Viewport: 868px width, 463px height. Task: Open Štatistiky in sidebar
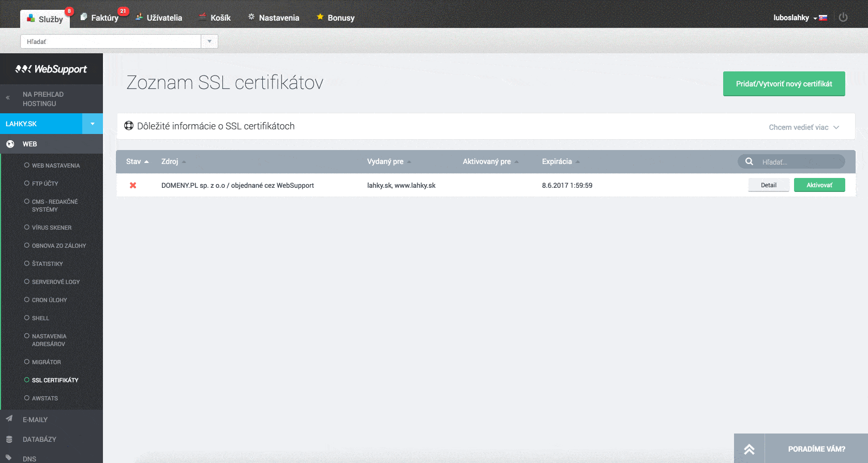click(47, 264)
